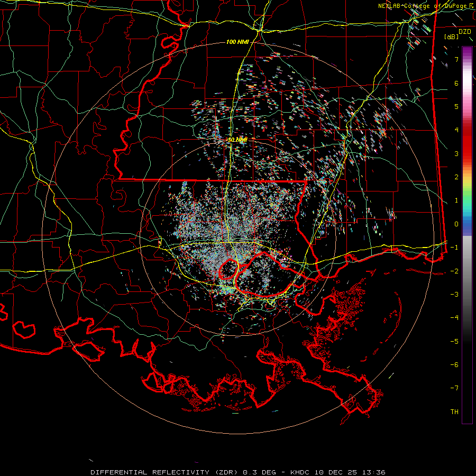Select the -4 tick label on color scale
Image resolution: width=476 pixels, height=476 pixels.
click(x=454, y=318)
